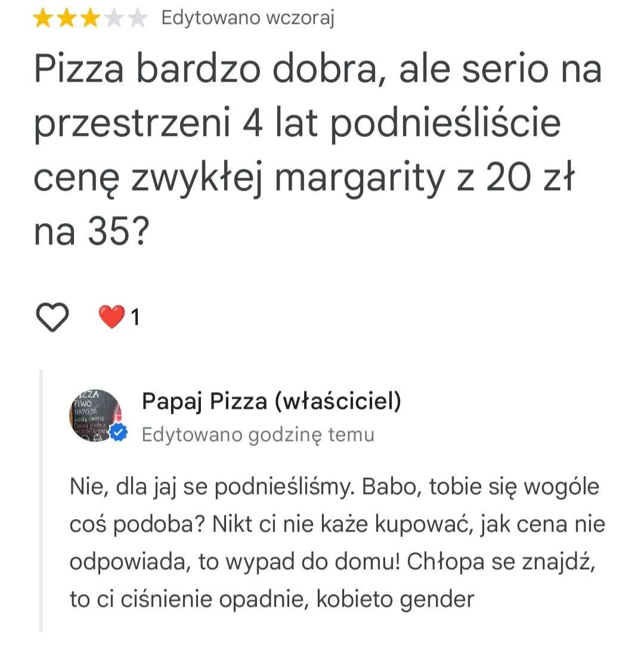Click the reply line 'odpowiada, to wypad do domu!'
The image size is (644, 668).
(x=332, y=562)
